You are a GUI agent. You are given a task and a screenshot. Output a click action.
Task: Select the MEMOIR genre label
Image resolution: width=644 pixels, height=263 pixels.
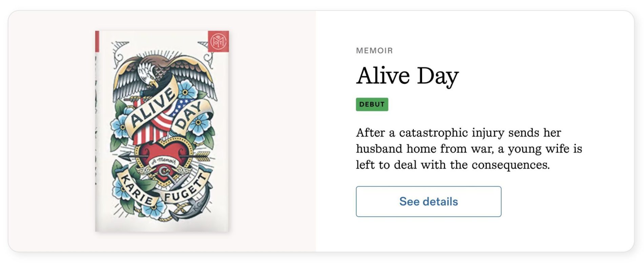374,51
